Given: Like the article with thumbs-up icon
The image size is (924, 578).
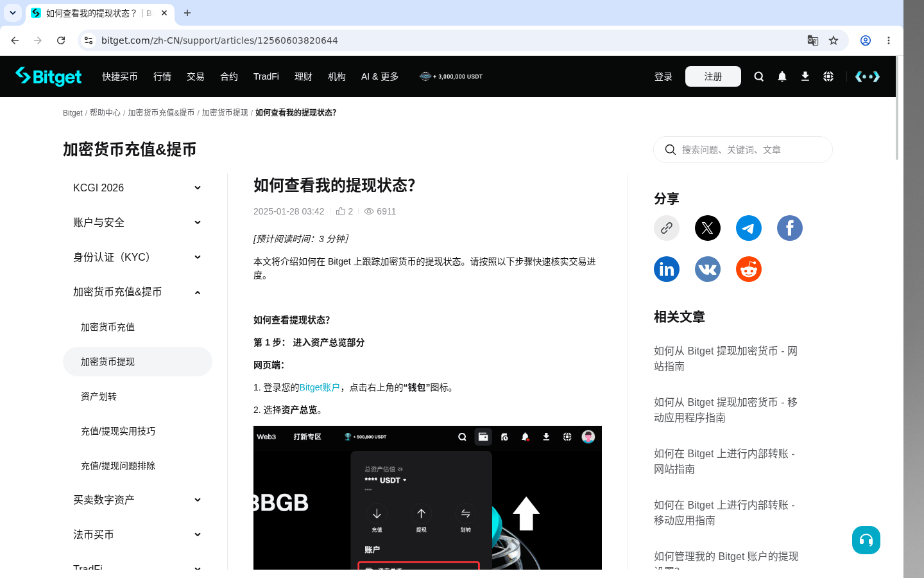Looking at the screenshot, I should 341,211.
